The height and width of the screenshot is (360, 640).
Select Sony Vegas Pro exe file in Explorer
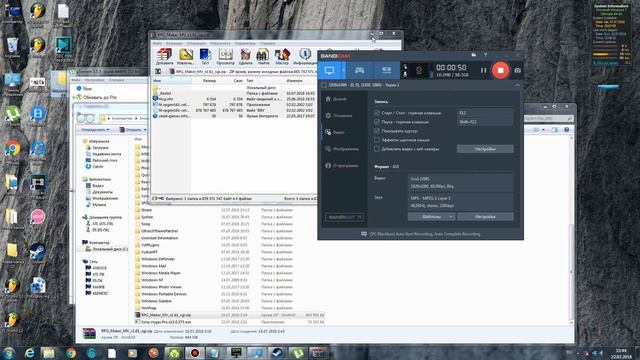[230, 322]
